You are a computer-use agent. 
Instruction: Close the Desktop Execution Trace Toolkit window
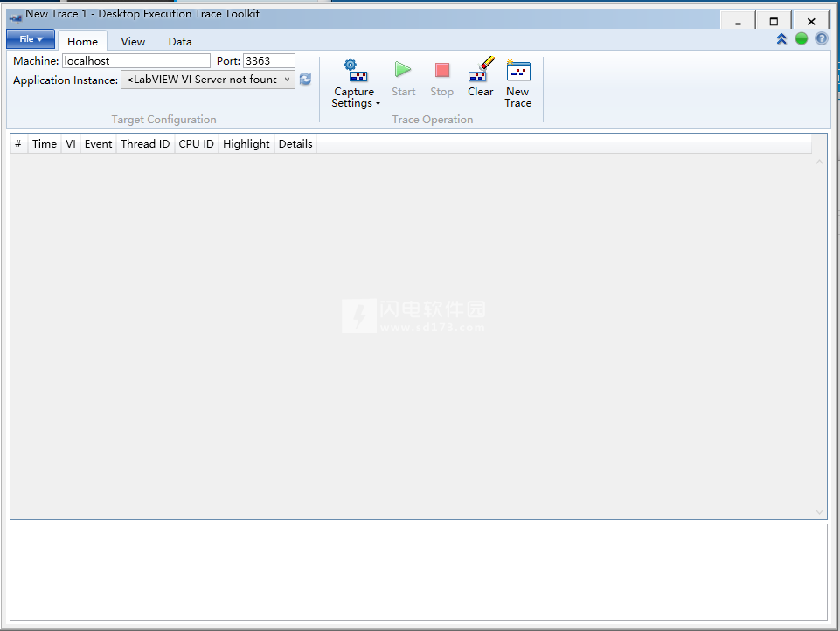(x=811, y=22)
